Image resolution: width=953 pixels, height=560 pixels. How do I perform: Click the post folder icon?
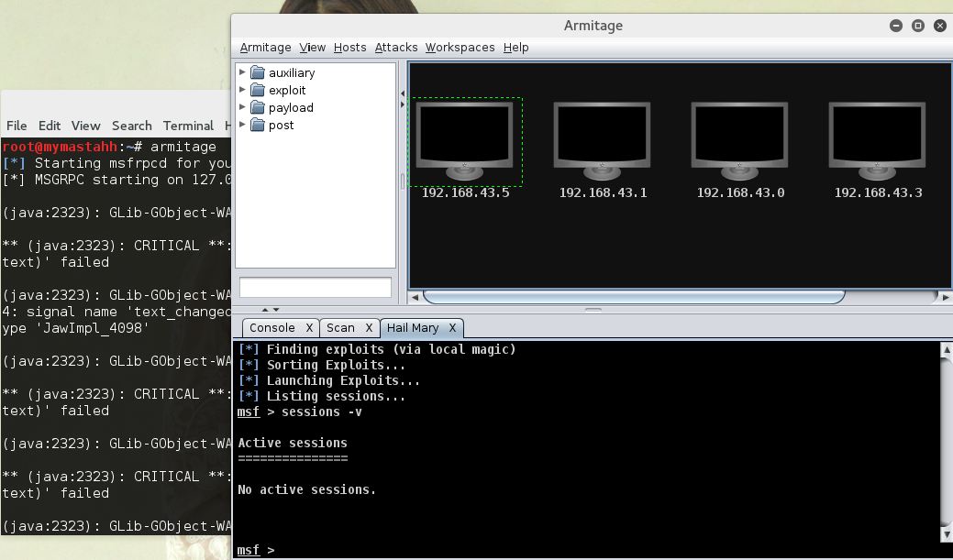[258, 126]
